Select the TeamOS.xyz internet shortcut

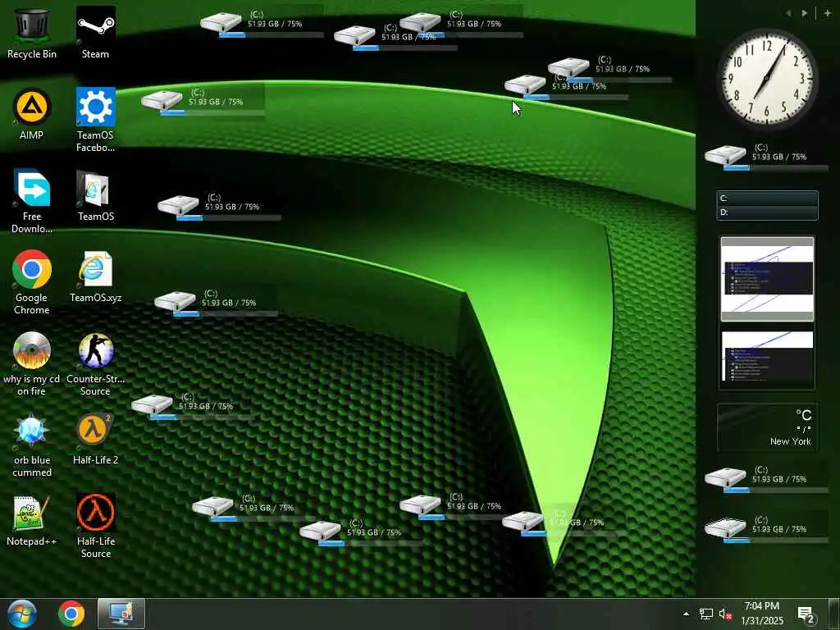[95, 276]
